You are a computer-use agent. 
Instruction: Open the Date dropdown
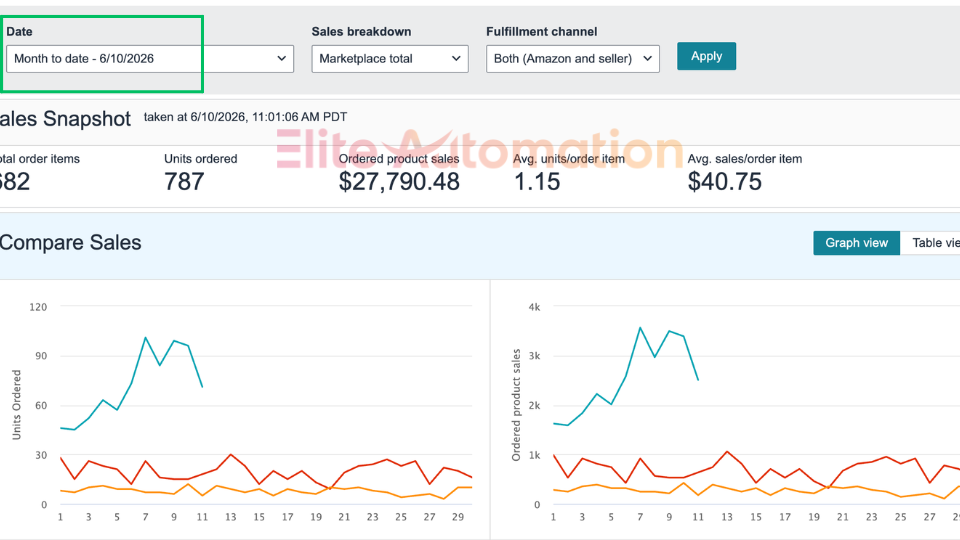point(150,59)
